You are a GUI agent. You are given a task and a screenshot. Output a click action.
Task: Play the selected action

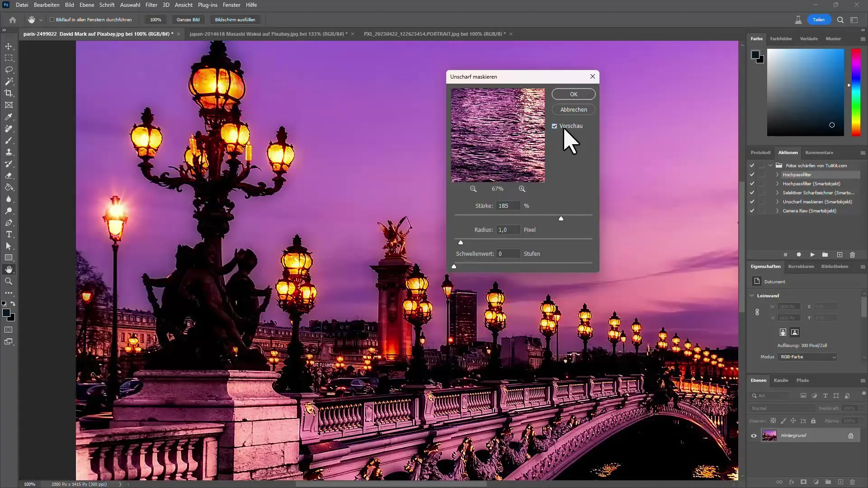(x=812, y=255)
